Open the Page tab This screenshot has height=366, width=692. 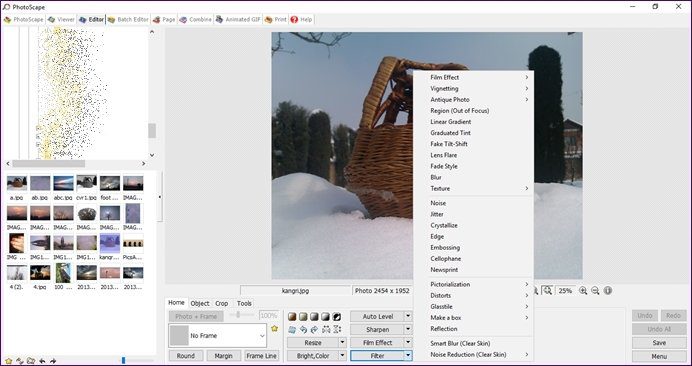click(x=164, y=19)
